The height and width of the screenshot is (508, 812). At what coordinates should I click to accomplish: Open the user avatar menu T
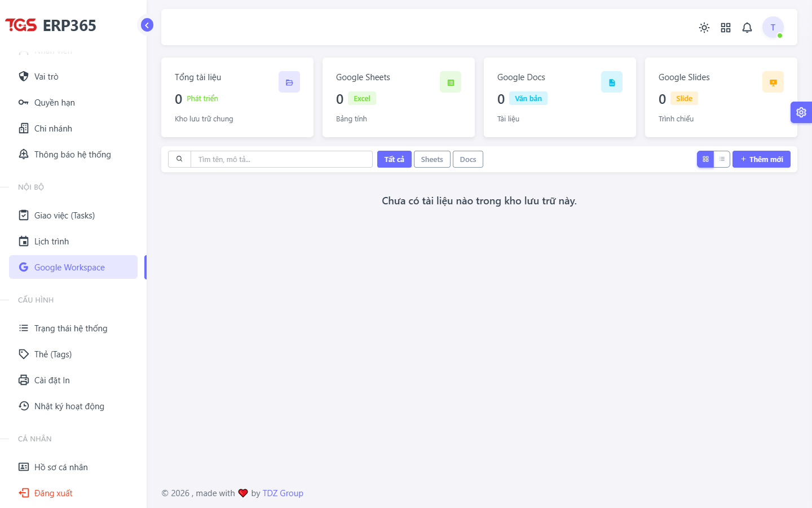tap(773, 27)
